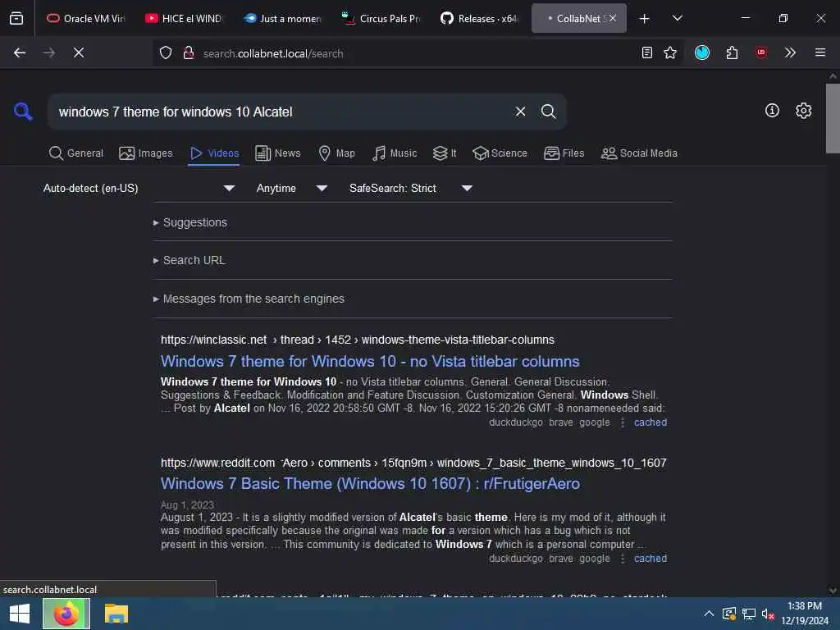Open language Auto-detect (en-US) dropdown
The image size is (840, 630).
[139, 188]
